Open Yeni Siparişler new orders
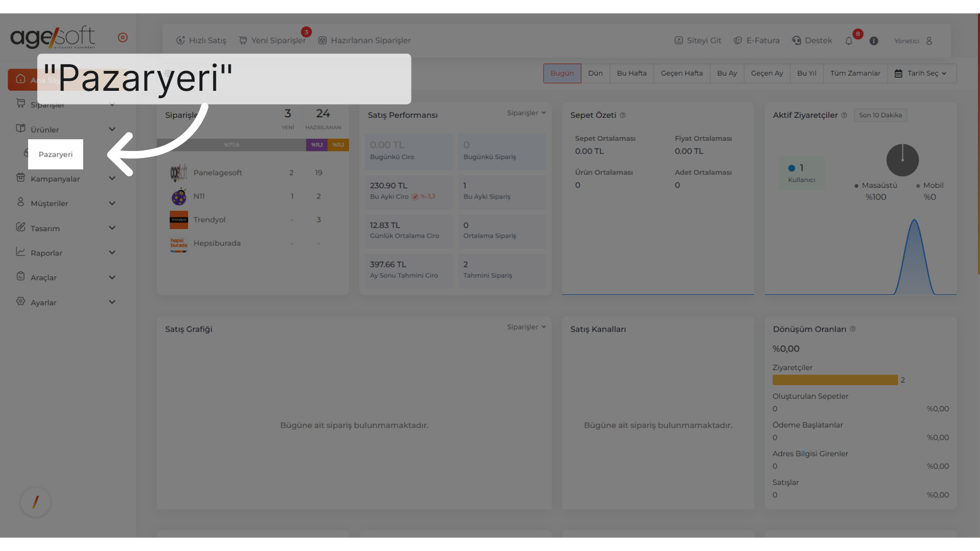This screenshot has height=551, width=980. pyautogui.click(x=273, y=40)
